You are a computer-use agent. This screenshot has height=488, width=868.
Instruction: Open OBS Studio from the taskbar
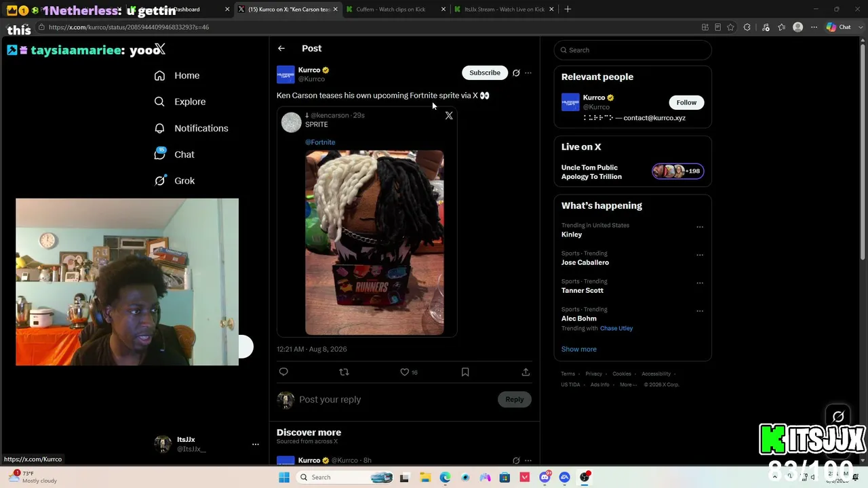click(x=585, y=477)
